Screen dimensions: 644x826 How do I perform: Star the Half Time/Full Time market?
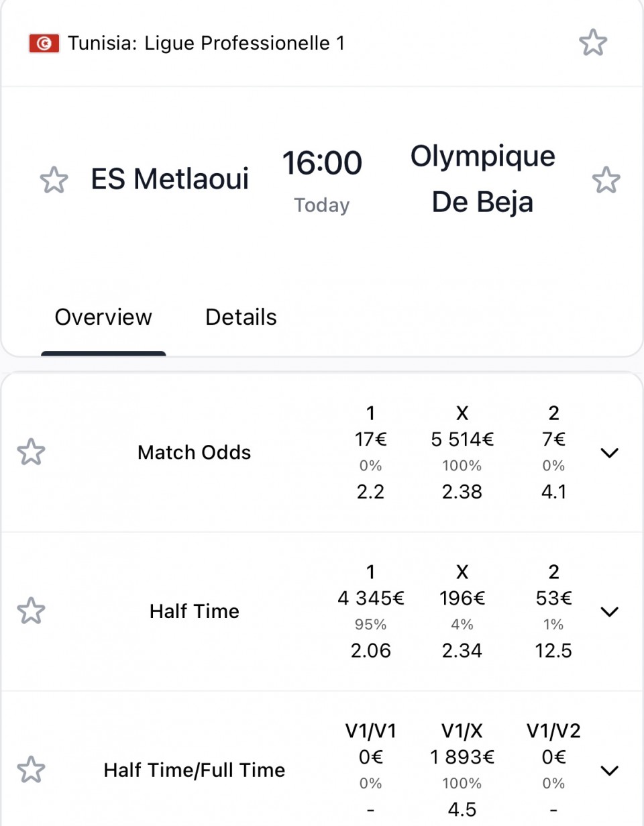click(31, 770)
